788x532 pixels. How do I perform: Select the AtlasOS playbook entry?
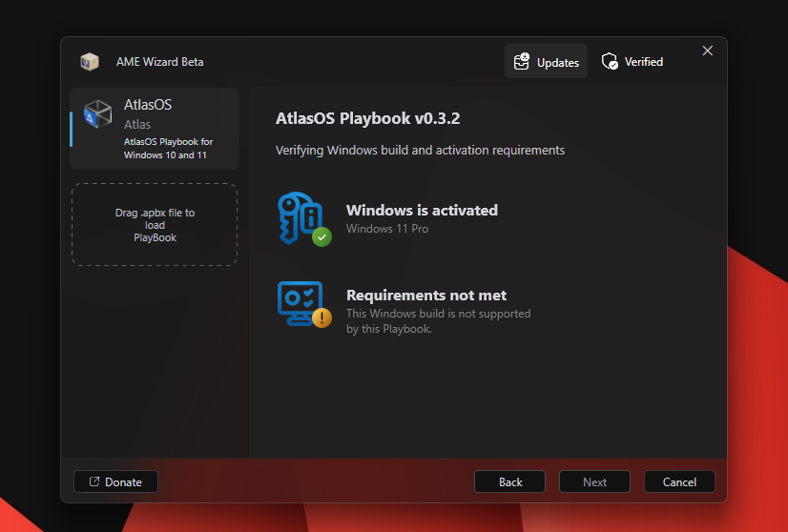[155, 129]
